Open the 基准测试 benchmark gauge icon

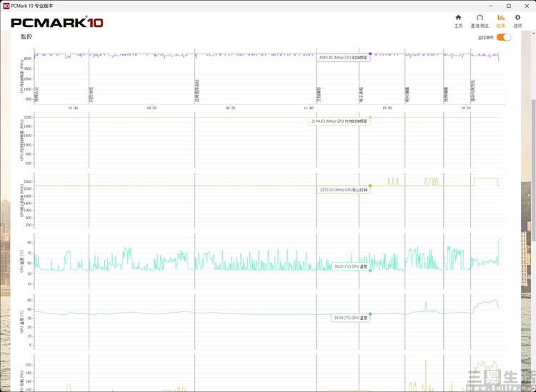480,17
